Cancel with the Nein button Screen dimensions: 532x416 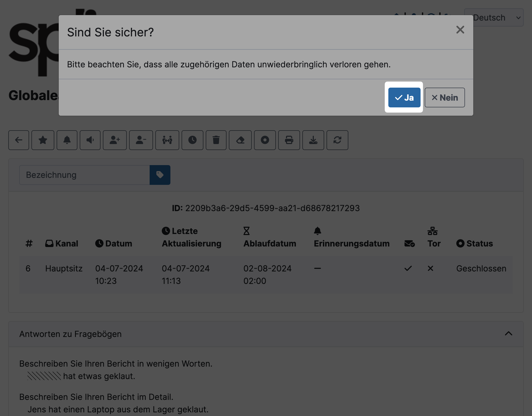click(x=445, y=97)
